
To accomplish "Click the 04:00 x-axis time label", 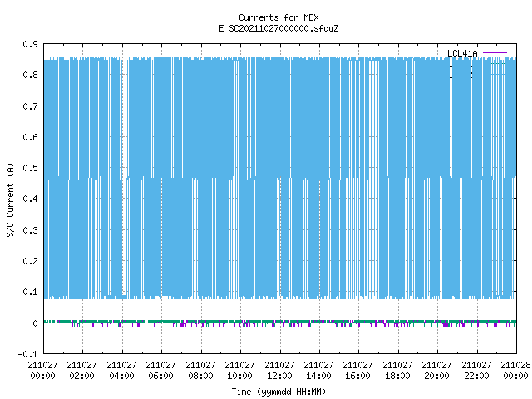I will click(121, 376).
